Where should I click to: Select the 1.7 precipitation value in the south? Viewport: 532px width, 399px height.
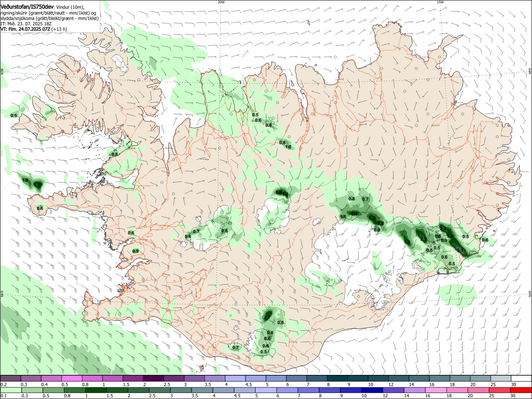[268, 318]
